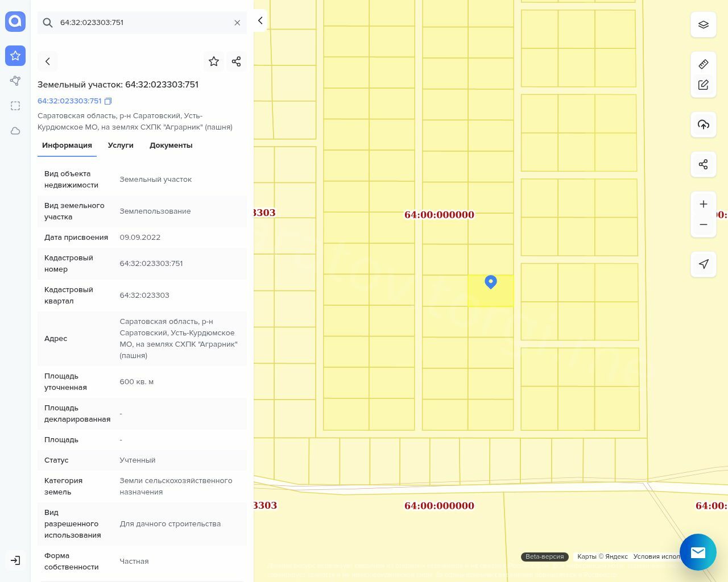
Task: Select the ruler measurement tool
Action: [704, 64]
